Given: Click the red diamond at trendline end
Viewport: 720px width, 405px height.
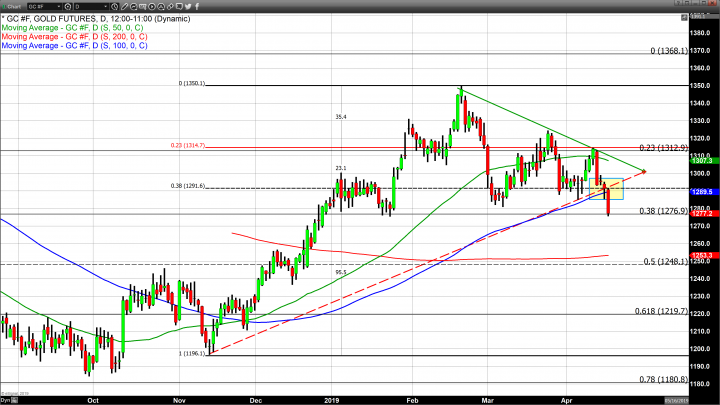Looking at the screenshot, I should 644,172.
